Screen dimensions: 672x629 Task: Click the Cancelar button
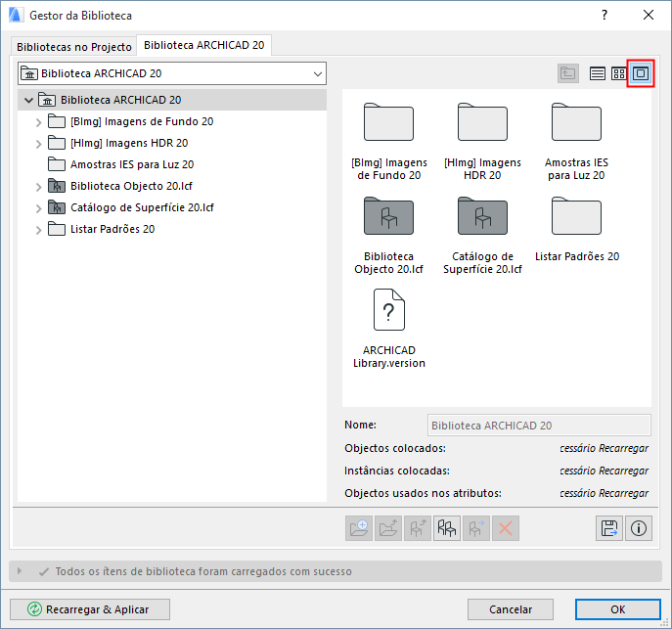click(511, 609)
